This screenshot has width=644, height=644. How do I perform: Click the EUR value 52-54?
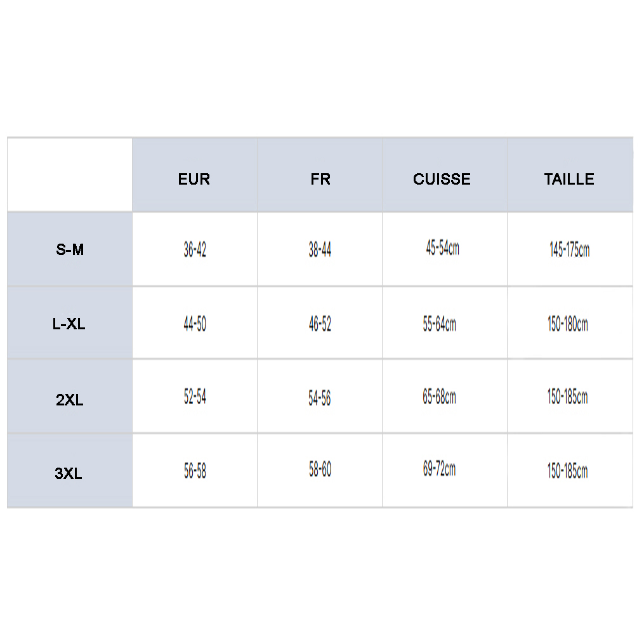[x=195, y=397]
